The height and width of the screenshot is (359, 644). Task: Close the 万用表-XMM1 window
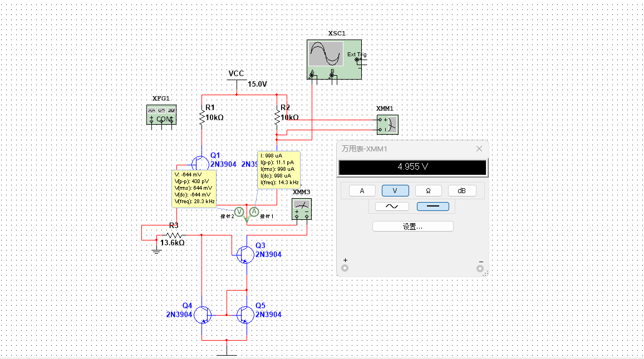[x=479, y=149]
